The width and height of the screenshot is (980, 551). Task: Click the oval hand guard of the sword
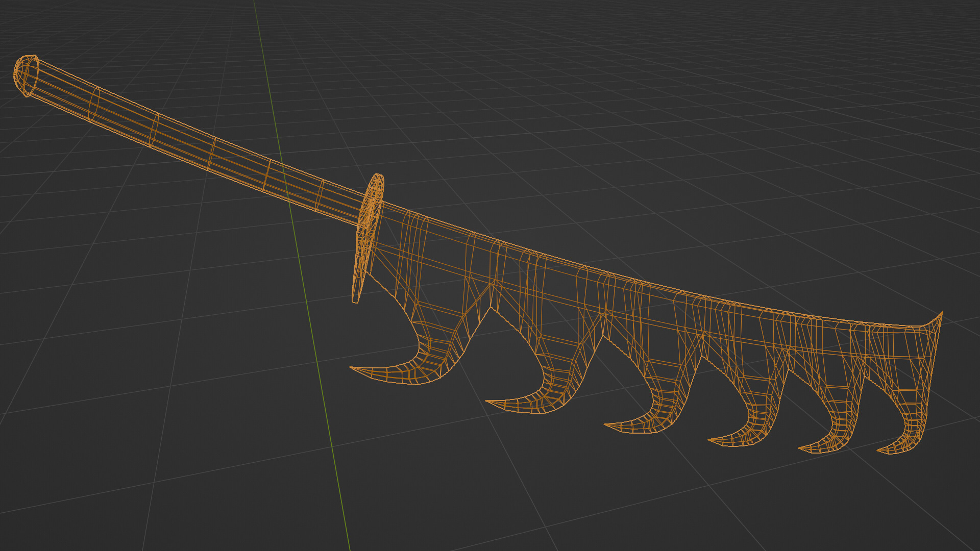pyautogui.click(x=369, y=230)
